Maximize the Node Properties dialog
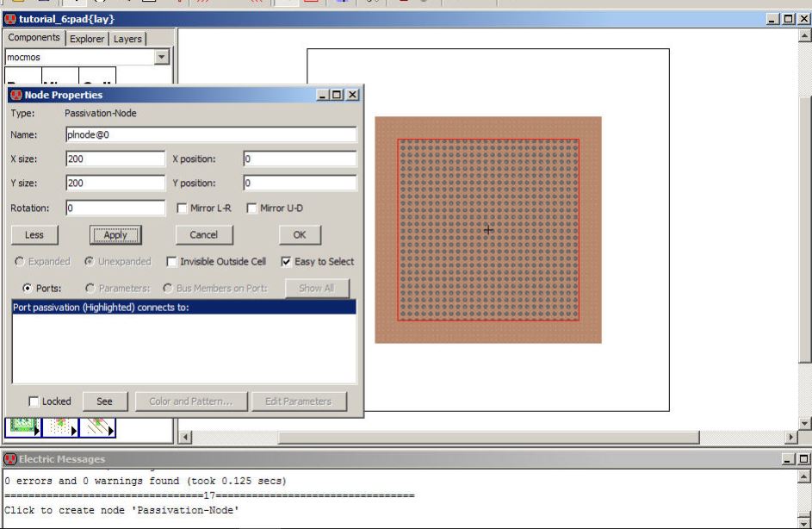The image size is (812, 529). tap(337, 95)
